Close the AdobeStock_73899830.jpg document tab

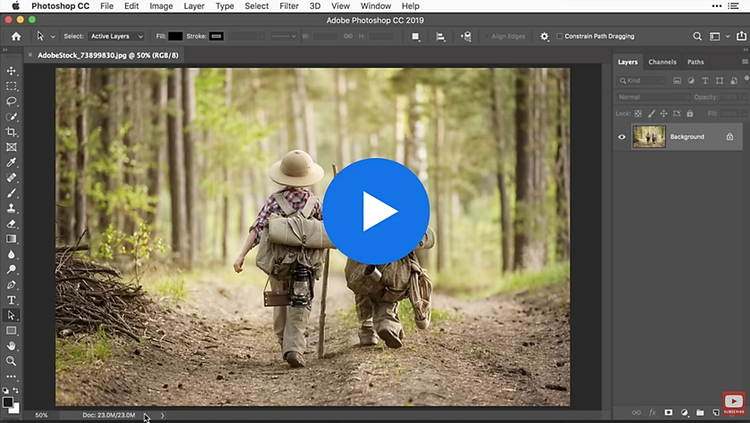(31, 56)
